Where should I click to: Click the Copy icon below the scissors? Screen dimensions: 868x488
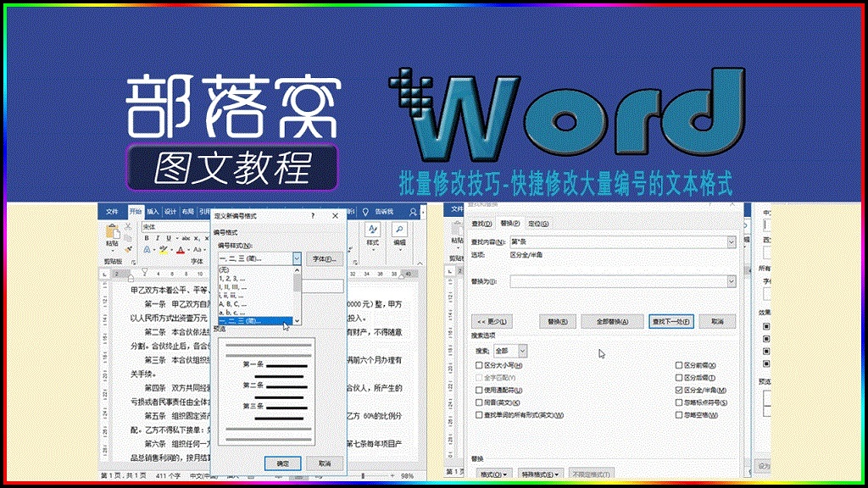(x=128, y=238)
